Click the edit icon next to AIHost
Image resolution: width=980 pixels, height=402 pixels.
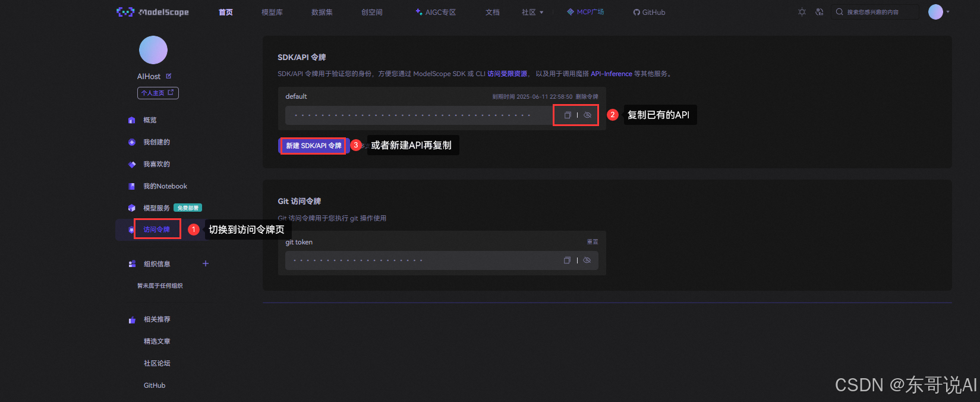169,76
